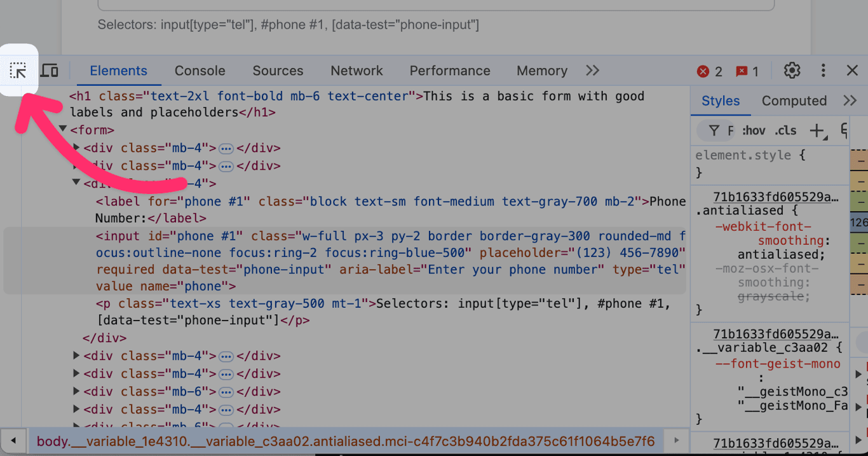Click the red error count badge showing 2
Image resolution: width=868 pixels, height=456 pixels.
710,71
